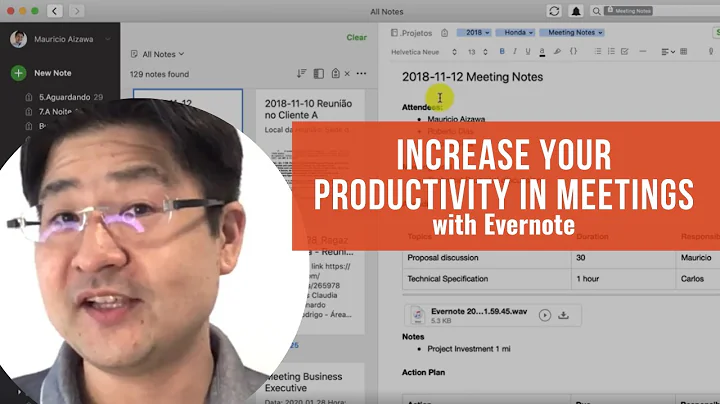Image resolution: width=720 pixels, height=404 pixels.
Task: Open the .Projetos notebook link
Action: tap(416, 33)
